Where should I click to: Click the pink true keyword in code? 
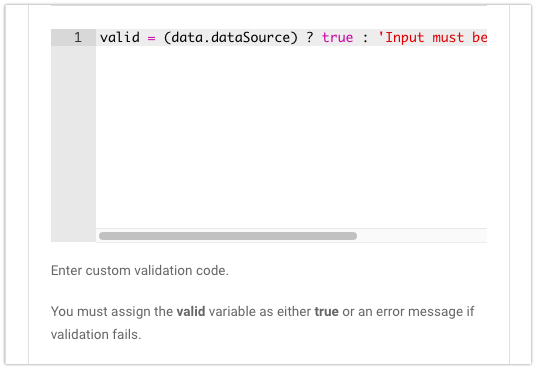pos(337,37)
